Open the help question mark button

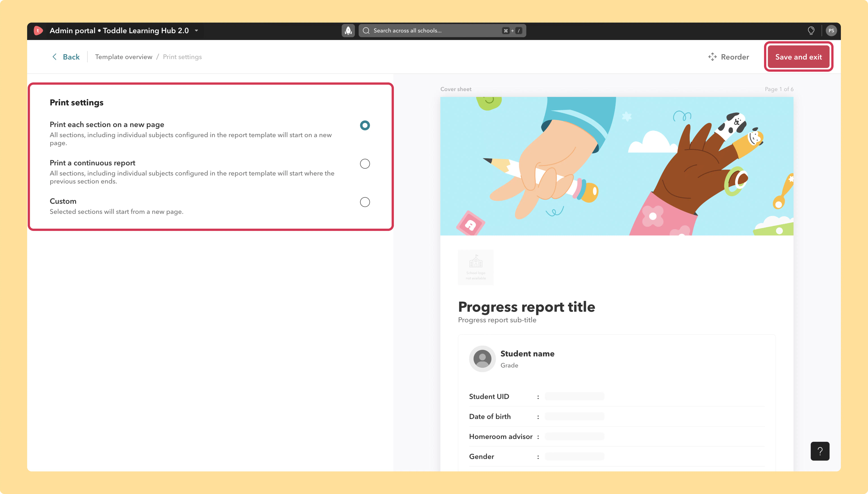pos(820,451)
